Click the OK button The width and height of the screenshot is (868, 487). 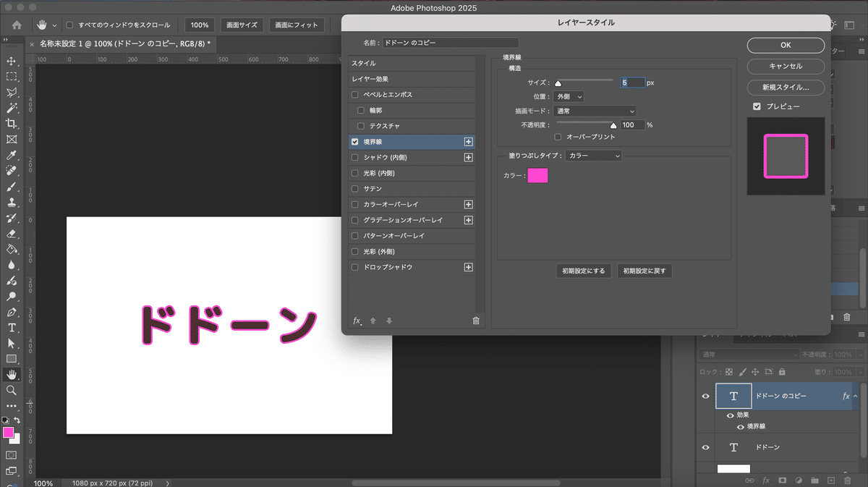click(x=786, y=45)
